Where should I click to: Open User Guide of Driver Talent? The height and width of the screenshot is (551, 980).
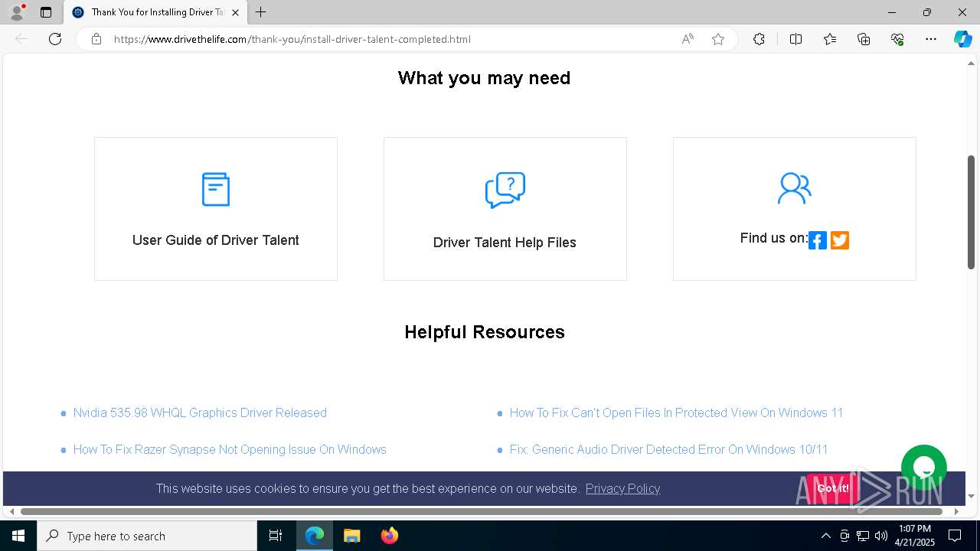216,240
